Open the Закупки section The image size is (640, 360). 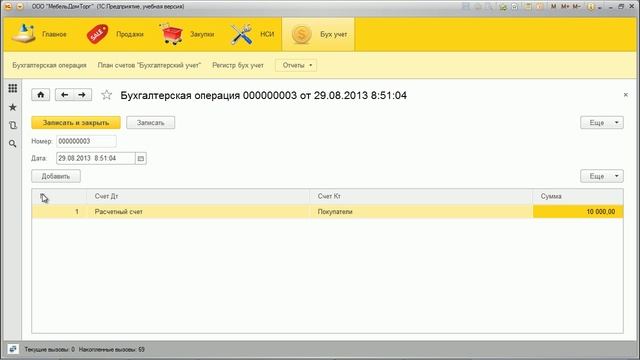[187, 34]
